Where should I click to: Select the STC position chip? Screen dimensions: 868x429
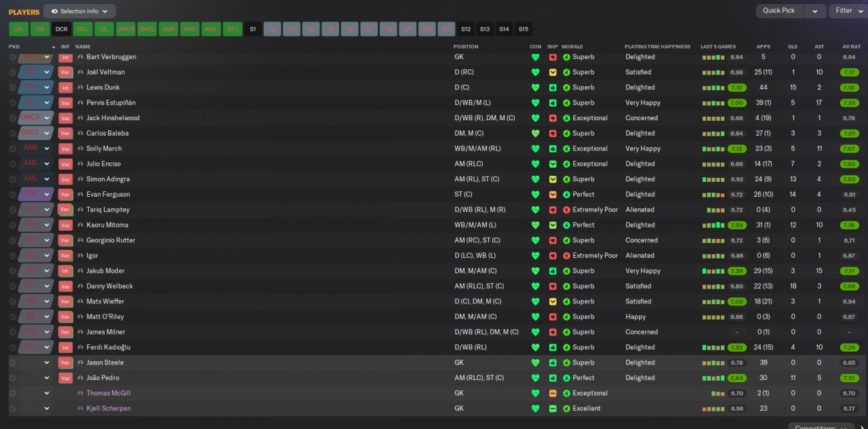[x=232, y=29]
